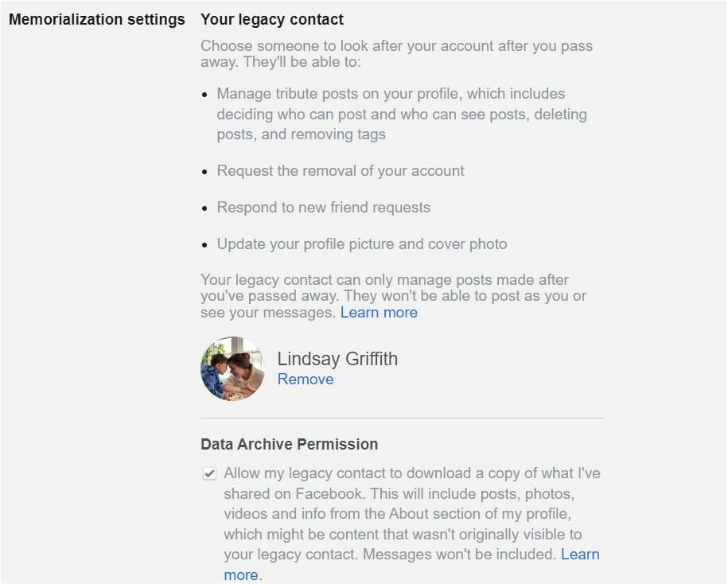This screenshot has height=584, width=728.
Task: Click 'Request the removal of your account' text
Action: [341, 171]
